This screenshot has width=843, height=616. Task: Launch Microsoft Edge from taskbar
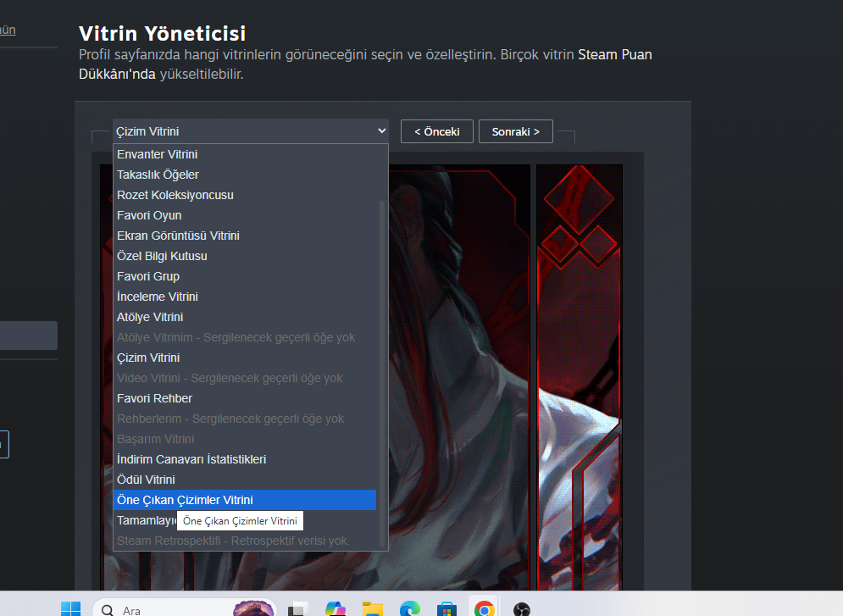point(410,609)
